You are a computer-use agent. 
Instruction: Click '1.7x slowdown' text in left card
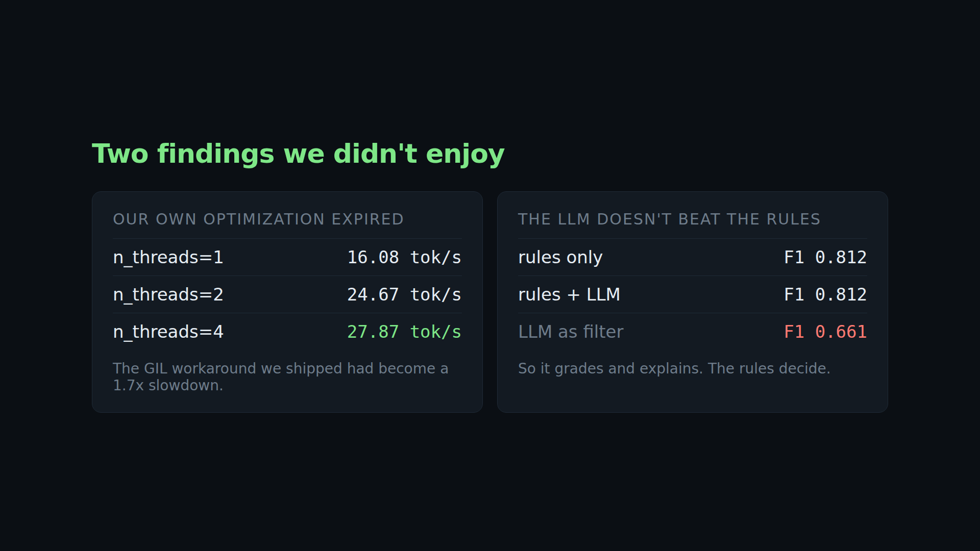(168, 385)
